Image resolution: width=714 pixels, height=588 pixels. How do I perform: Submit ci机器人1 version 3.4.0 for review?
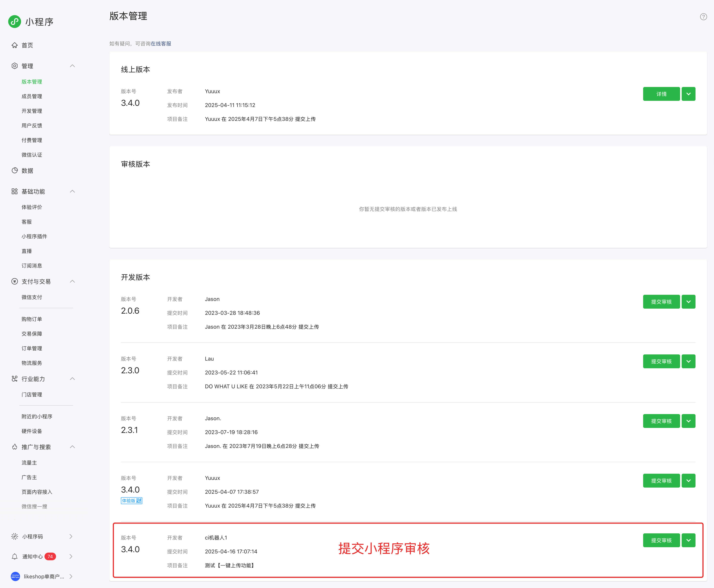click(x=661, y=540)
